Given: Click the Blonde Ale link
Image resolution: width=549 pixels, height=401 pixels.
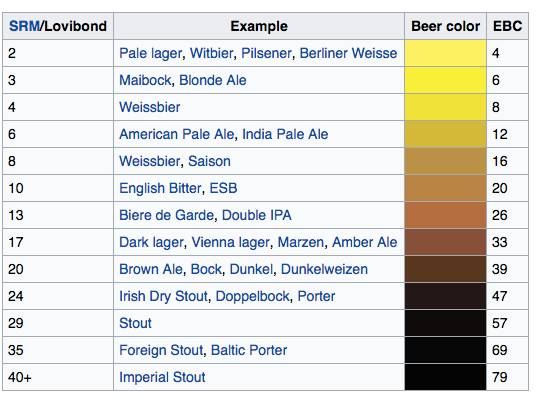Looking at the screenshot, I should [213, 80].
